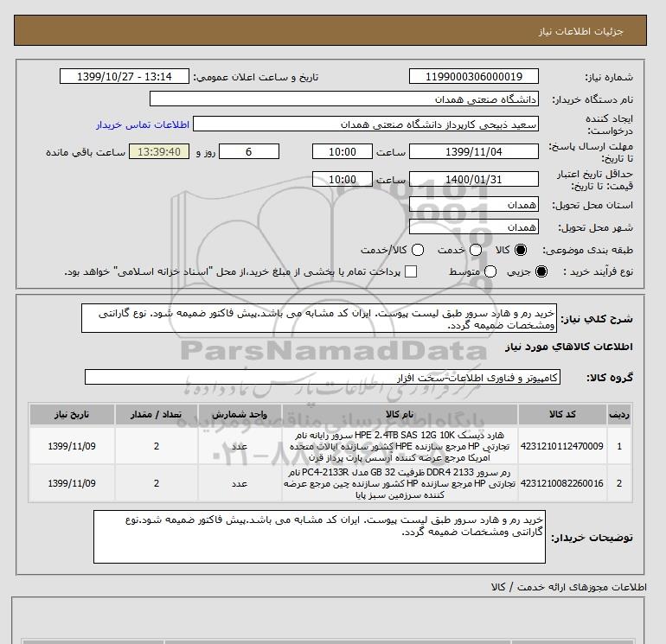This screenshot has width=666, height=644.
Task: Click the HPE 2.4TB SAS hard disk item name
Action: tap(400, 446)
